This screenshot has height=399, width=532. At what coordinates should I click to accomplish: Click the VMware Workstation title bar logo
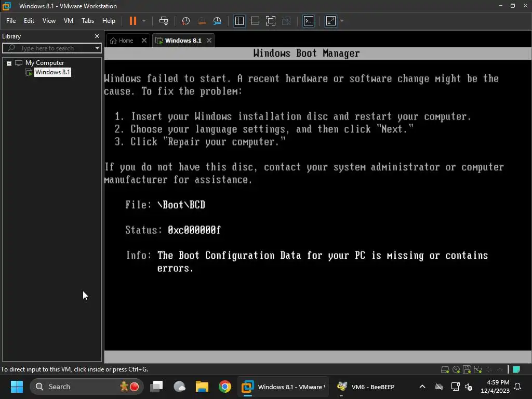point(7,6)
